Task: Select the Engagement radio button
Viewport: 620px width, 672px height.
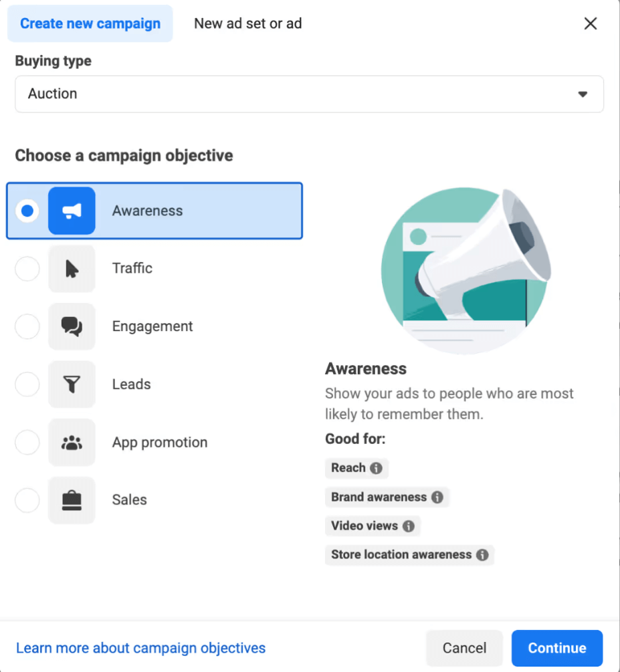Action: pyautogui.click(x=27, y=326)
